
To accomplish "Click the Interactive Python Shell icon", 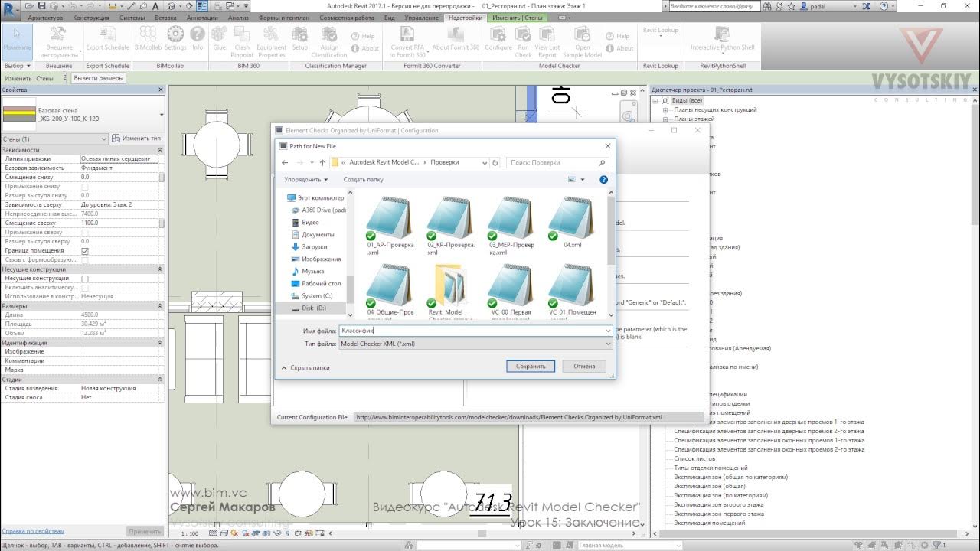I will coord(723,40).
